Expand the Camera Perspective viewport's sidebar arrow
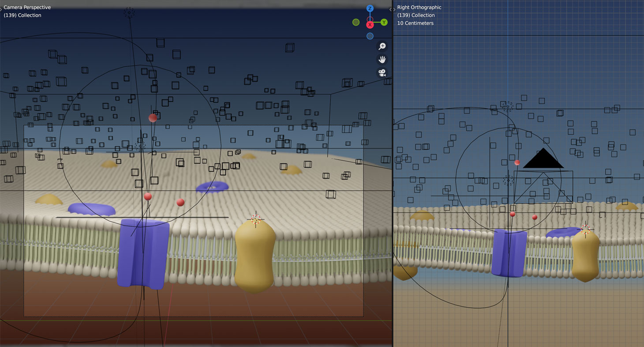644x347 pixels. (390, 9)
